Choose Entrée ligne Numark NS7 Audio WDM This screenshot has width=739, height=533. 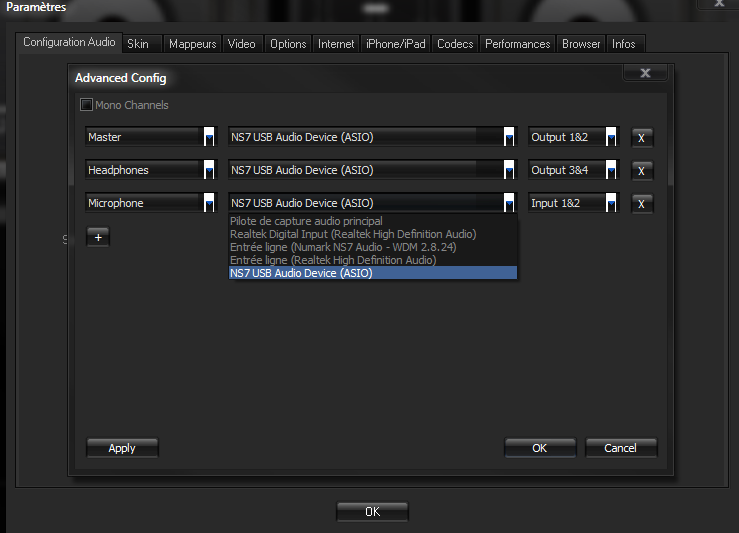(x=373, y=247)
